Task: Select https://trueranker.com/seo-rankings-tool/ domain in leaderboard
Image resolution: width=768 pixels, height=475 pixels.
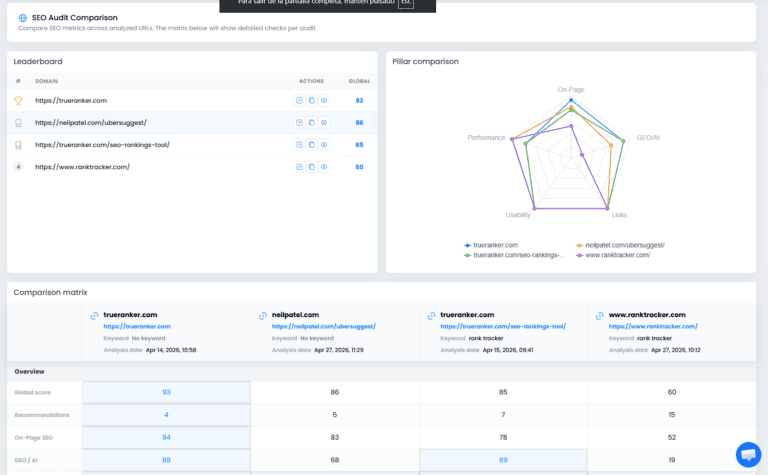Action: coord(102,144)
